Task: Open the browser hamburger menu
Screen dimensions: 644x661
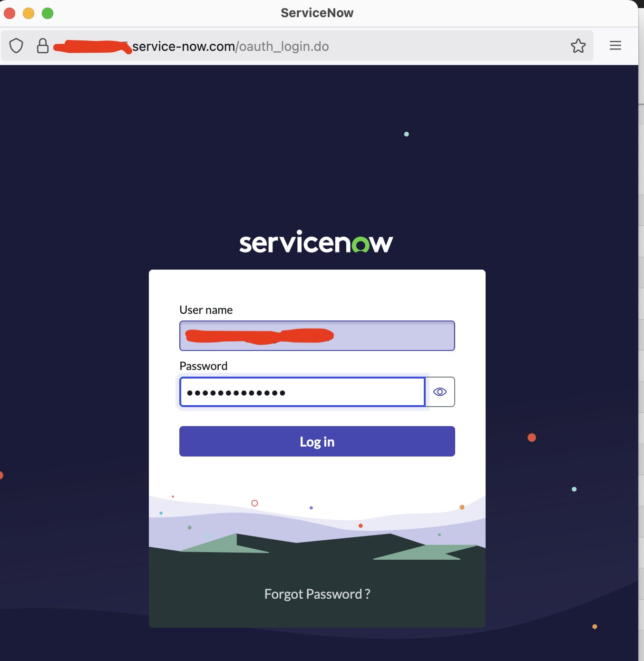Action: [615, 46]
